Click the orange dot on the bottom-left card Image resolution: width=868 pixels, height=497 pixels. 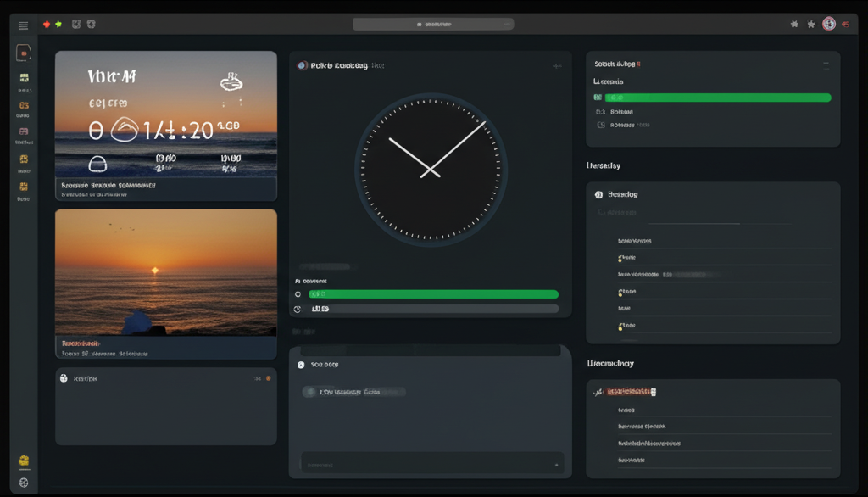(269, 378)
